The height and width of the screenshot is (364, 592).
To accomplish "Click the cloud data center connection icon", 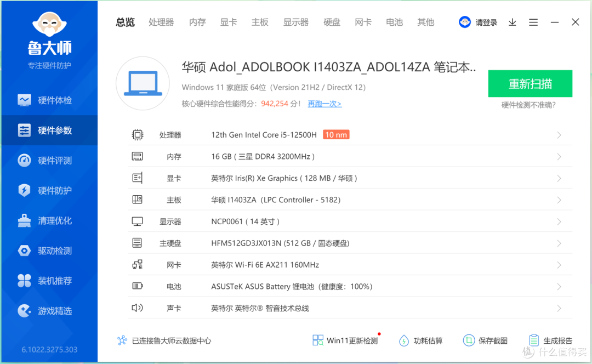I will coord(122,340).
